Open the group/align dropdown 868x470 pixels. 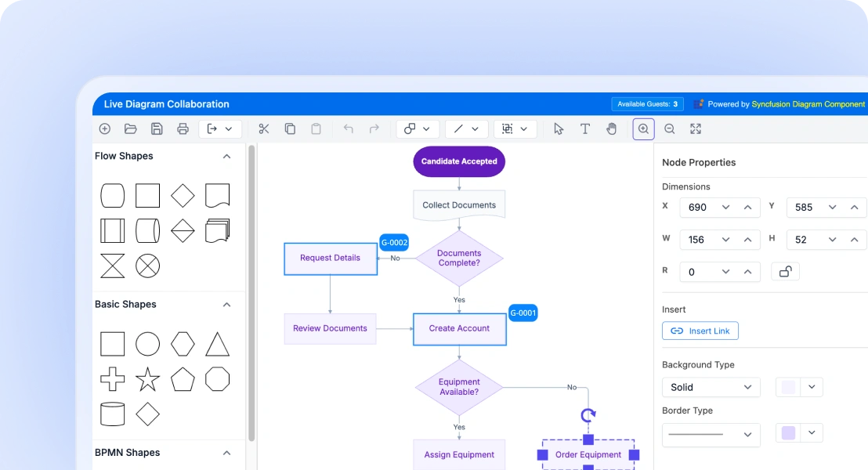pyautogui.click(x=515, y=129)
